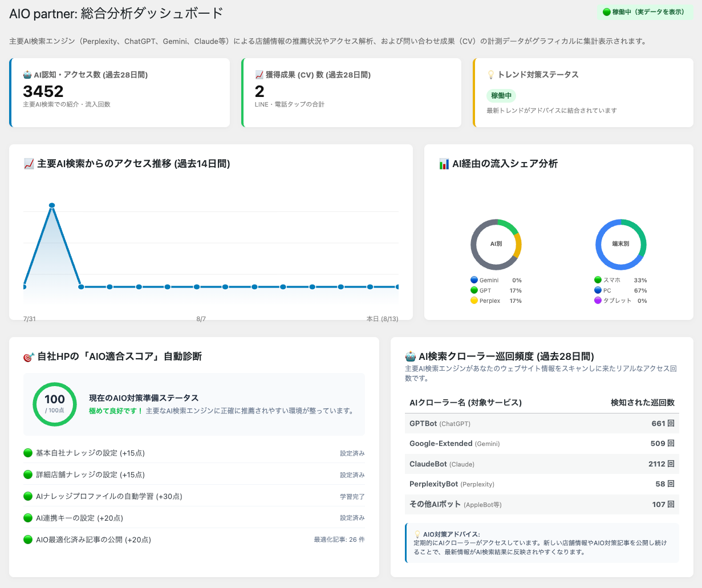Click the AI別 donut chart

coord(496,244)
